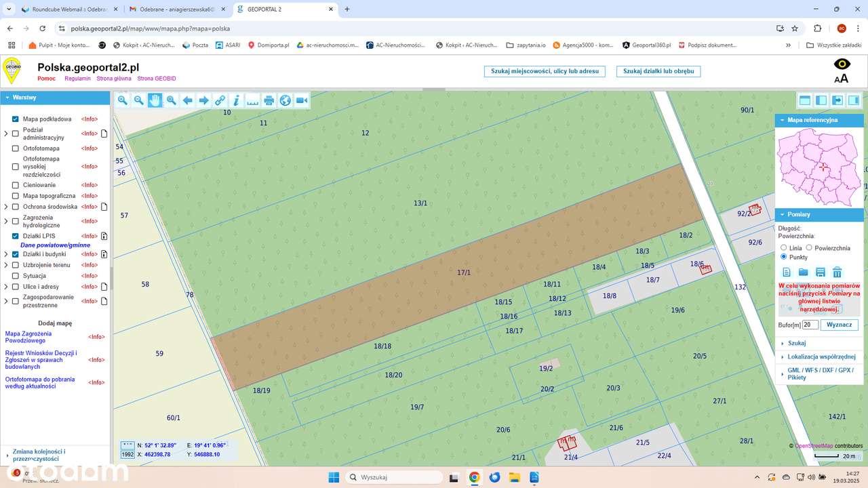This screenshot has width=868, height=488.
Task: Enable the Mapa topograficzna layer
Action: [16, 196]
